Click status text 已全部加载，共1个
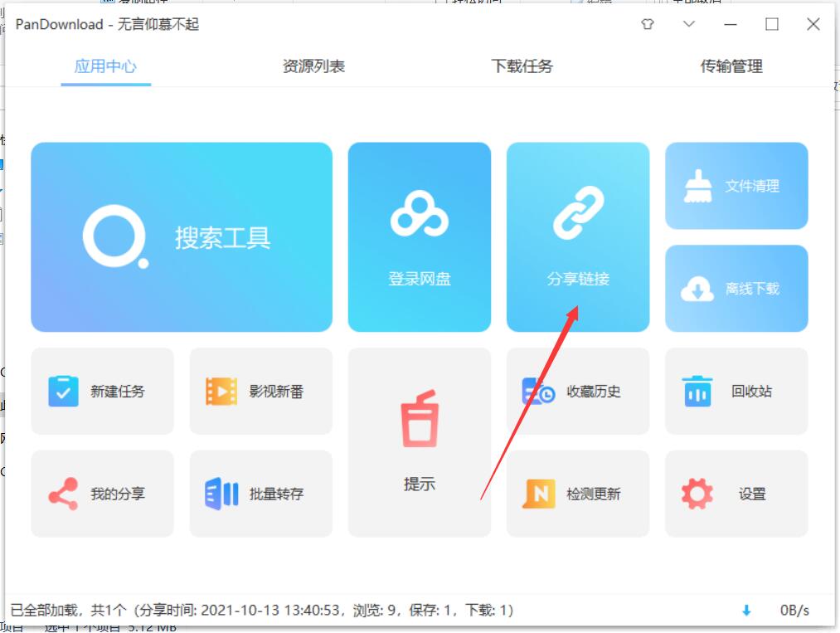The width and height of the screenshot is (840, 633). (68, 610)
